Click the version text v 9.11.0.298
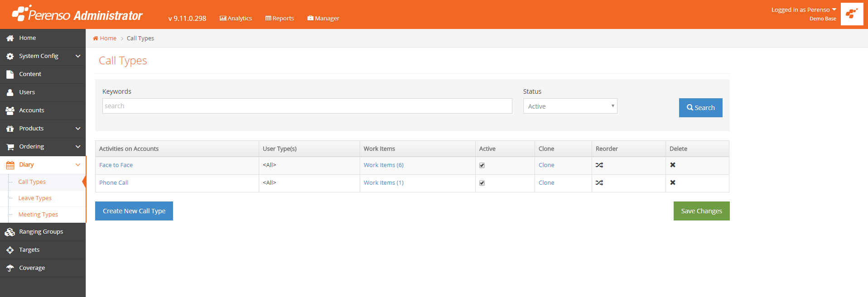Image resolution: width=868 pixels, height=297 pixels. coord(187,19)
